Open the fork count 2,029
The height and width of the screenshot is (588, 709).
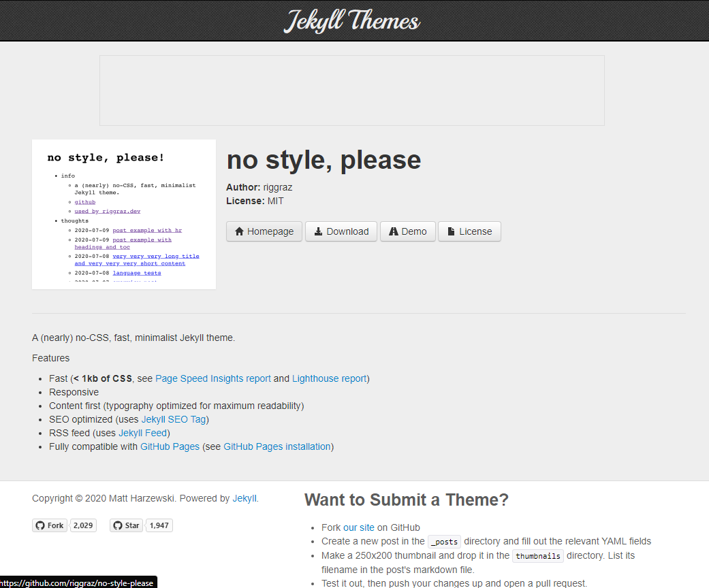point(83,525)
